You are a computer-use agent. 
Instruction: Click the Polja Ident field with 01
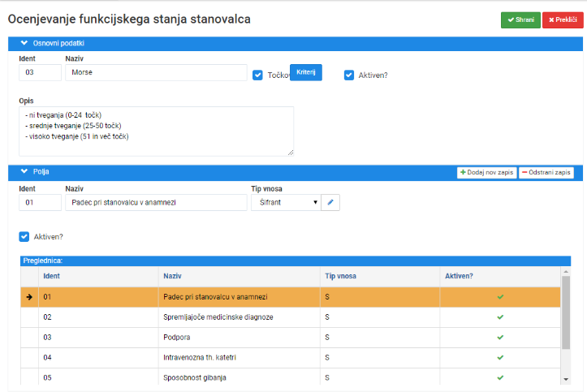[x=40, y=202]
